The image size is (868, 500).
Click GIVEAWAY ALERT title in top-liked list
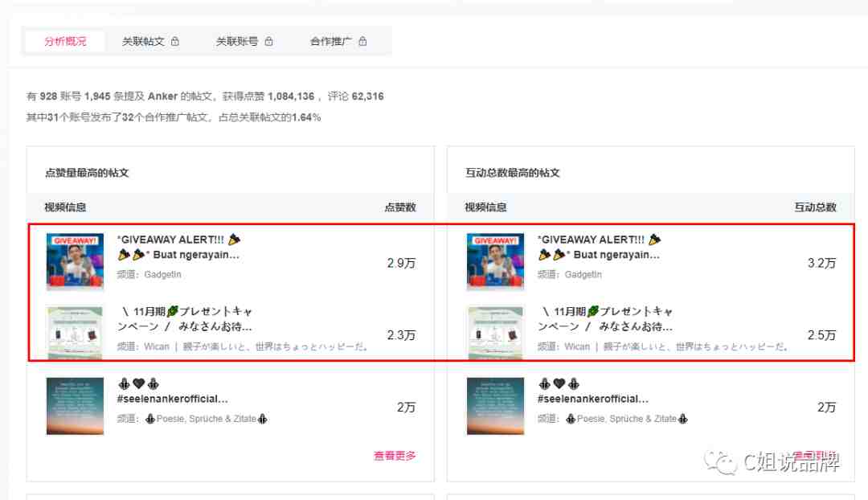[178, 247]
